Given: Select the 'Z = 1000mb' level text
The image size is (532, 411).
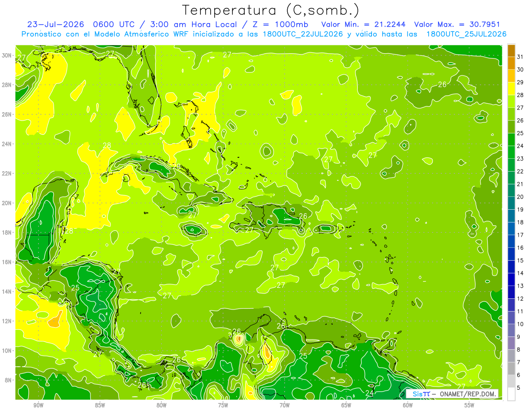Looking at the screenshot, I should tap(280, 24).
